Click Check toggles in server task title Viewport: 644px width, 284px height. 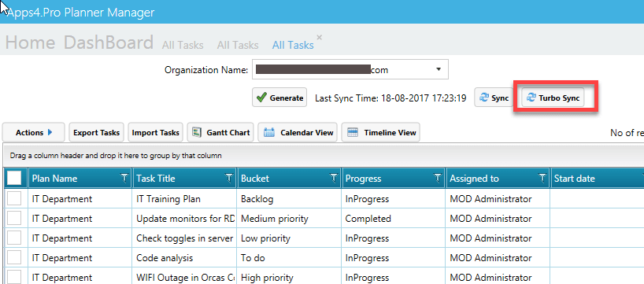pyautogui.click(x=185, y=238)
